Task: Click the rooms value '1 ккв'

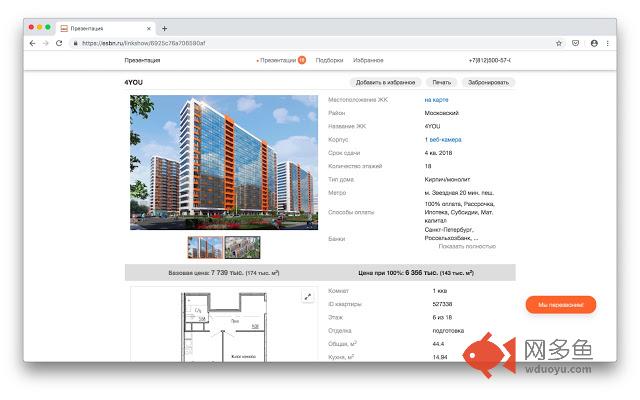Action: (440, 291)
